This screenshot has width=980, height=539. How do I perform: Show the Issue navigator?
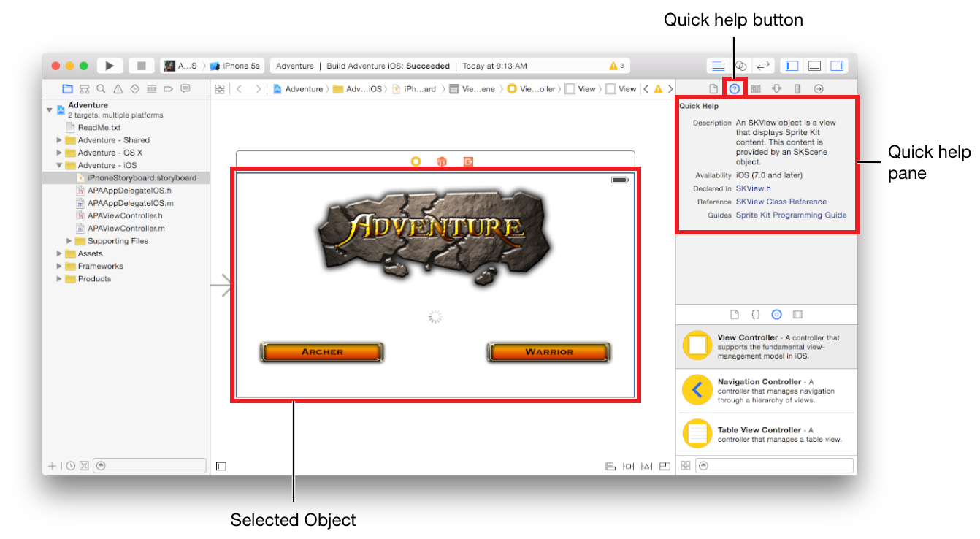coord(119,88)
